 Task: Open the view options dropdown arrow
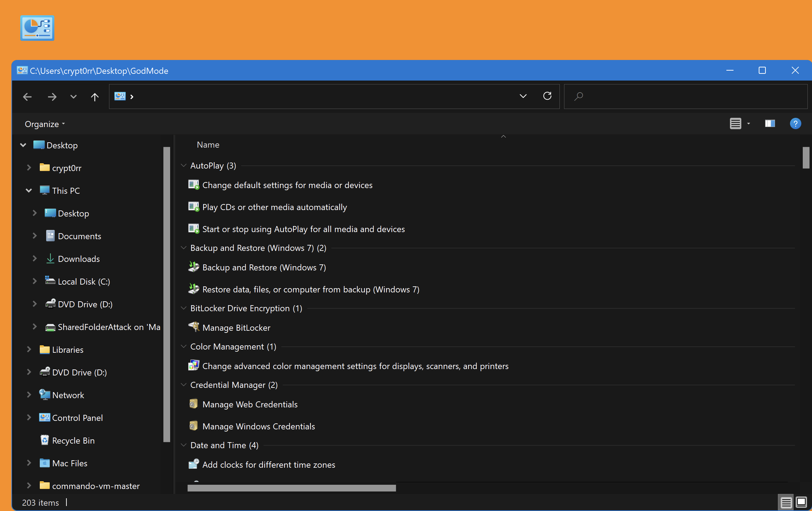pos(748,124)
